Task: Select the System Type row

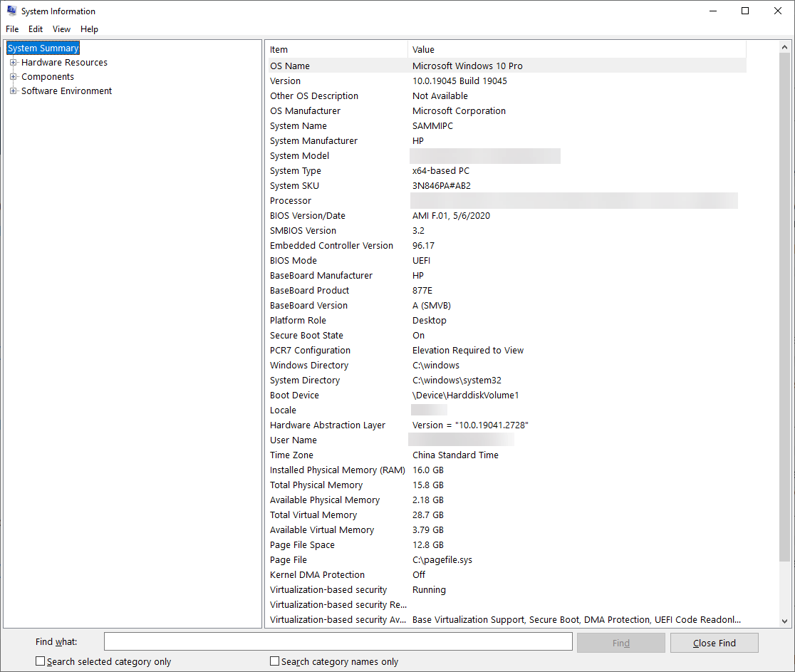Action: coord(507,170)
